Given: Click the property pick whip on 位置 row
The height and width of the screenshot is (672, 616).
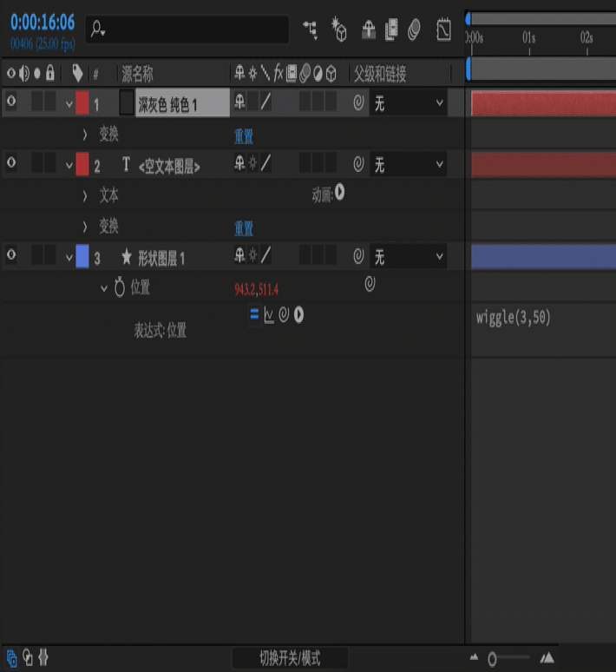Looking at the screenshot, I should pos(370,284).
